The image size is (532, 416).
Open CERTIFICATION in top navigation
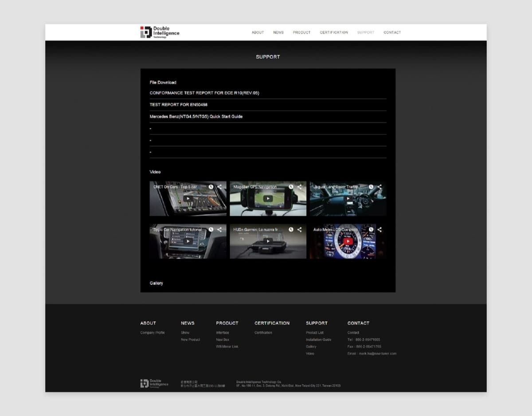pyautogui.click(x=334, y=32)
